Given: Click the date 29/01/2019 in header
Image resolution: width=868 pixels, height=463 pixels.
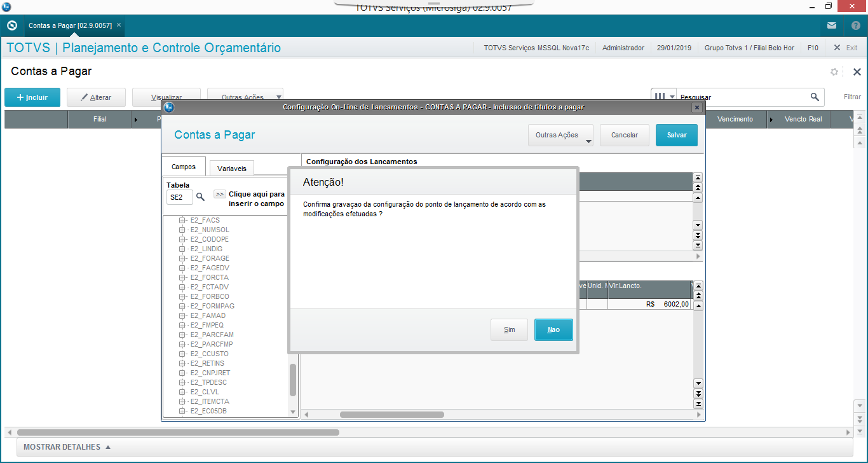Looking at the screenshot, I should [x=674, y=48].
